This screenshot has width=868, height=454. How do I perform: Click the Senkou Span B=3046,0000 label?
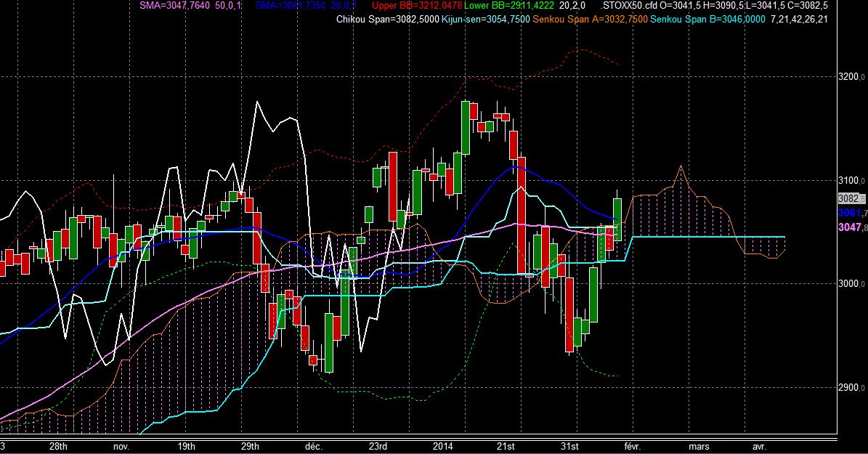point(708,20)
